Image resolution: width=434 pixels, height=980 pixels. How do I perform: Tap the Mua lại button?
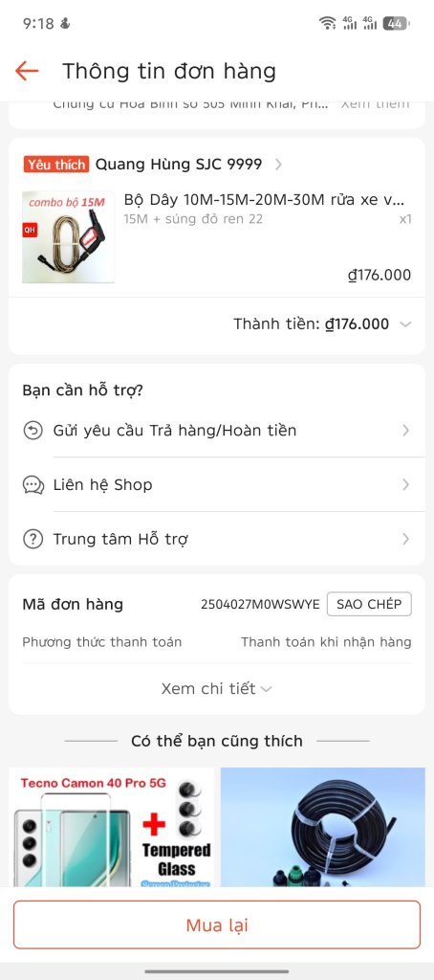[x=217, y=925]
